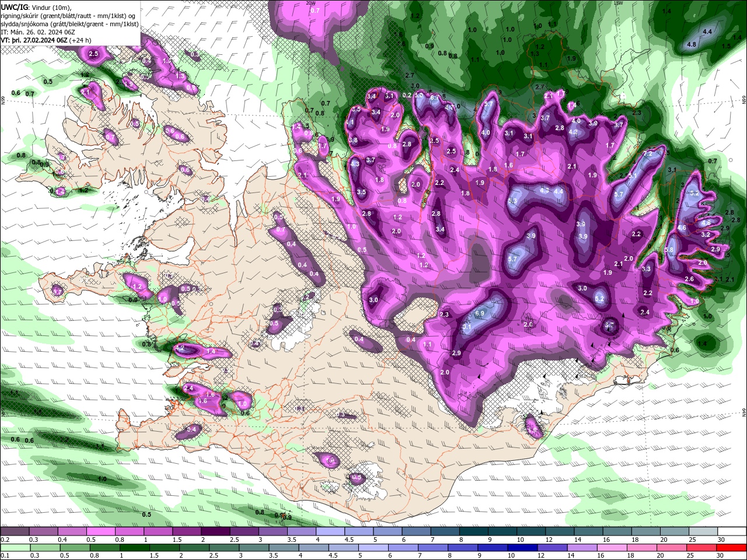Select the '0.2' label under the upper legend
The image size is (747, 560).
[5, 540]
